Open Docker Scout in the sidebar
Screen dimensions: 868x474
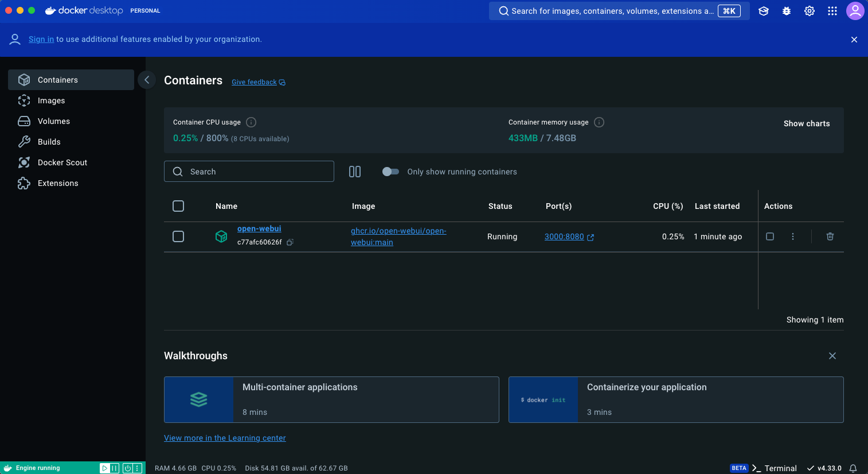[x=71, y=162]
